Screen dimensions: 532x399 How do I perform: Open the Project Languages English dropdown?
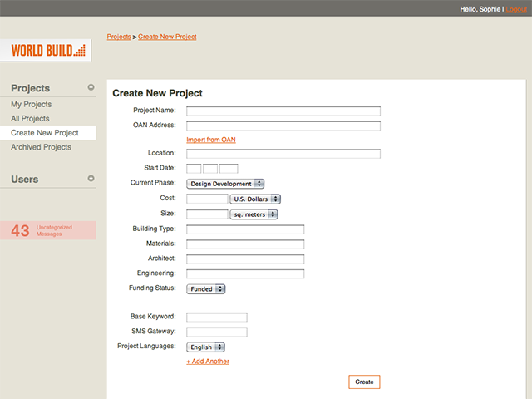coord(205,347)
